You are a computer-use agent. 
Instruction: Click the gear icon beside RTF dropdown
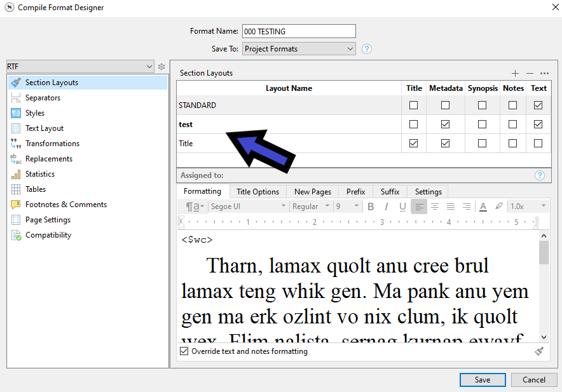point(161,67)
